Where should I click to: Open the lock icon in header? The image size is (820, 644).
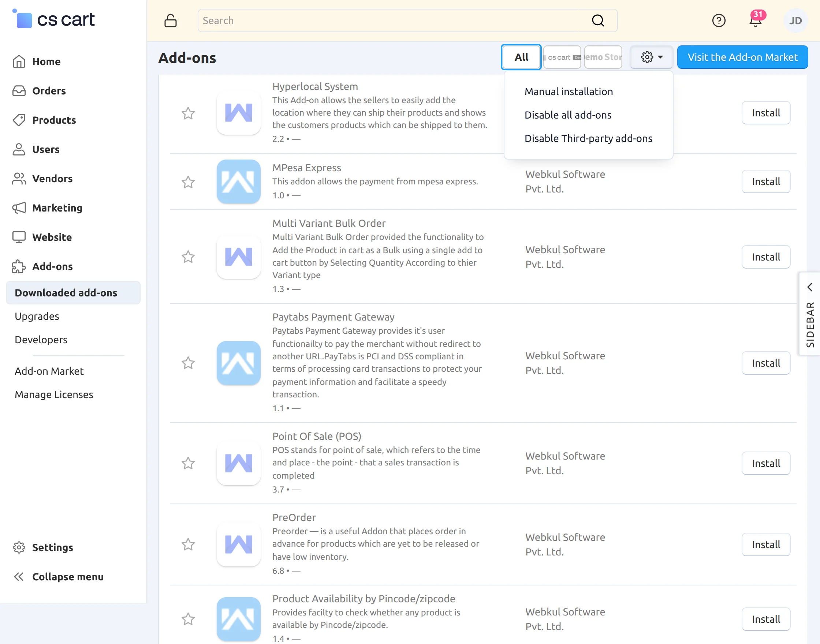[171, 20]
